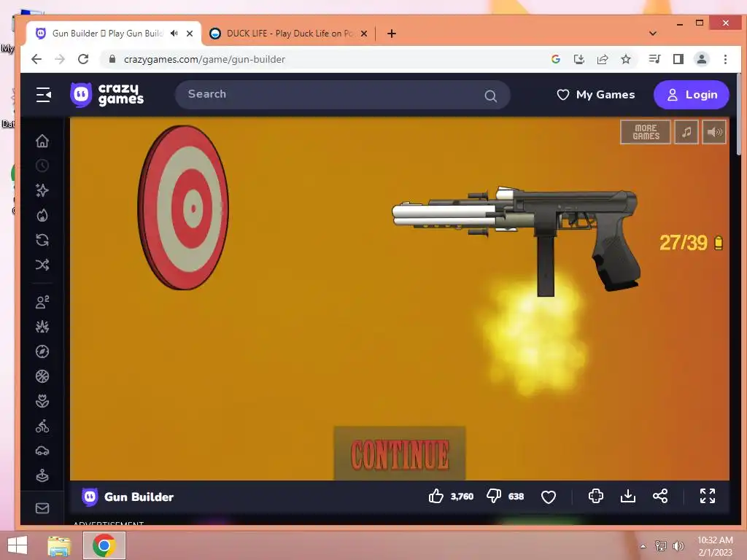Click the page vertical scrollbar
Viewport: 747px width, 560px height.
740,114
